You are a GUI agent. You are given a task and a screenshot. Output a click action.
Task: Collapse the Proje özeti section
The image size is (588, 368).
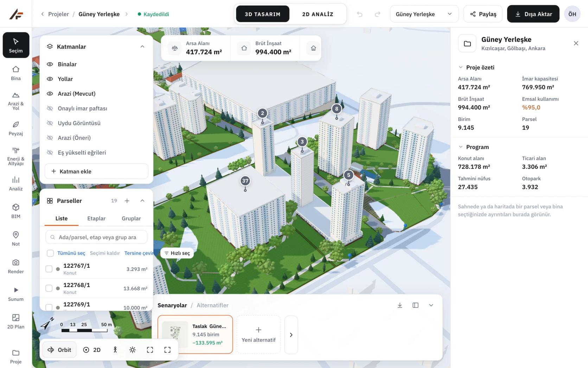pyautogui.click(x=461, y=67)
